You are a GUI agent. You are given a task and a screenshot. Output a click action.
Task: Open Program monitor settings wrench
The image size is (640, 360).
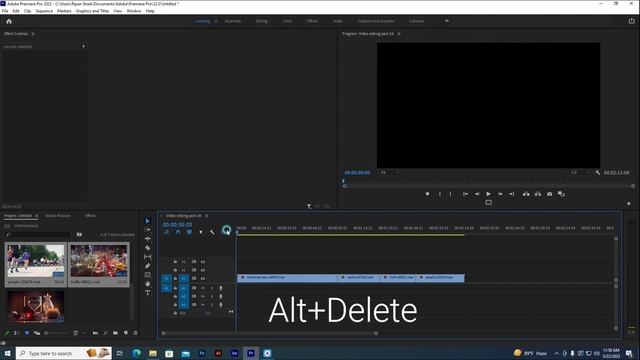tap(598, 173)
